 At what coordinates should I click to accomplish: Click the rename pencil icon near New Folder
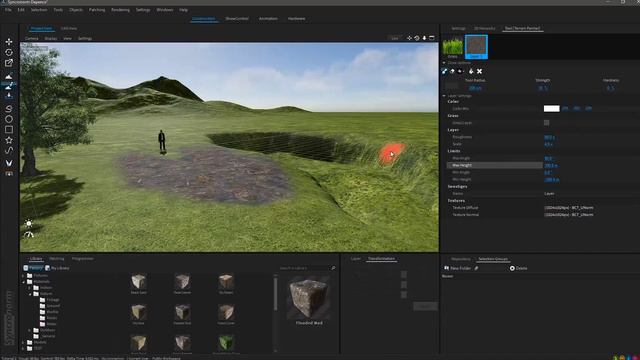click(x=476, y=268)
